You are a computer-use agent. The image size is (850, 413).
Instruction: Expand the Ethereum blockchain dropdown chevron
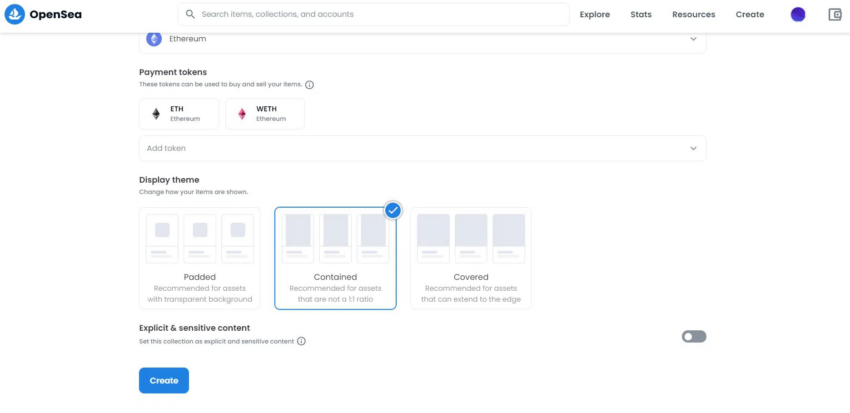click(693, 39)
